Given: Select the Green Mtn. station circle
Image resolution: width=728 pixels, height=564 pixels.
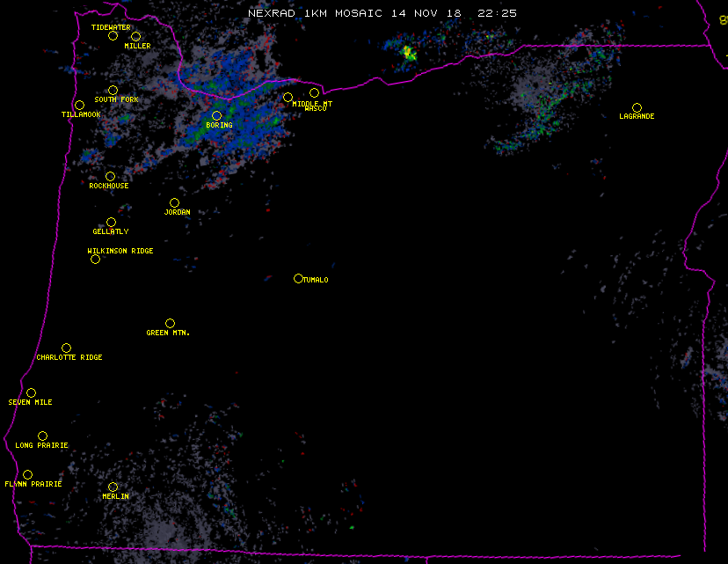Looking at the screenshot, I should tap(170, 324).
